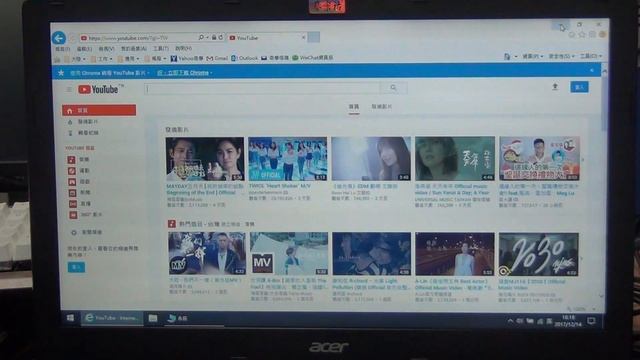Open the Action Center notification icon

pos(591,321)
